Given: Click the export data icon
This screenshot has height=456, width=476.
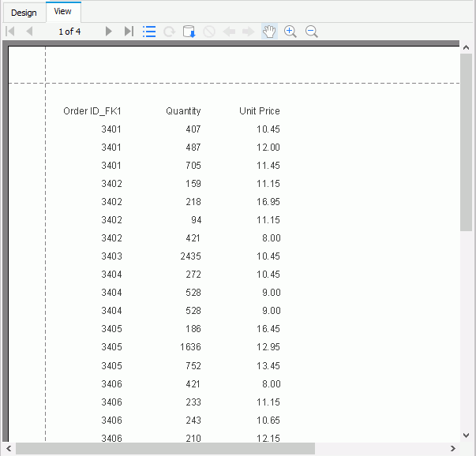Looking at the screenshot, I should (189, 32).
